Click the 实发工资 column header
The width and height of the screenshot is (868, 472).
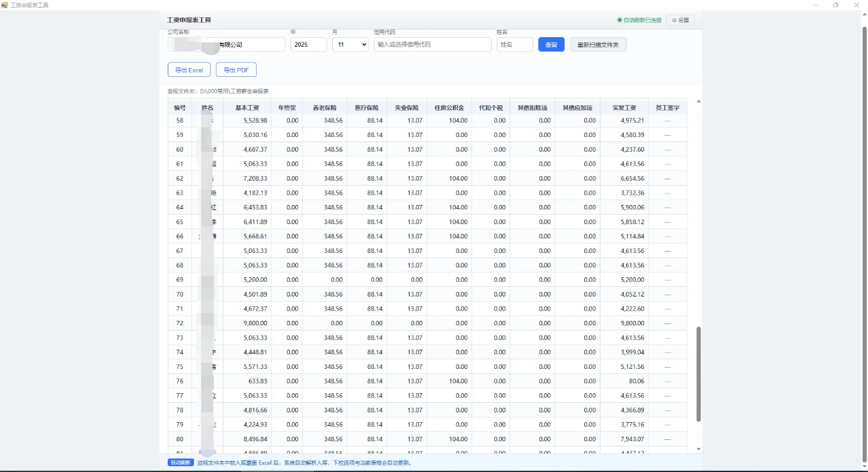point(624,108)
